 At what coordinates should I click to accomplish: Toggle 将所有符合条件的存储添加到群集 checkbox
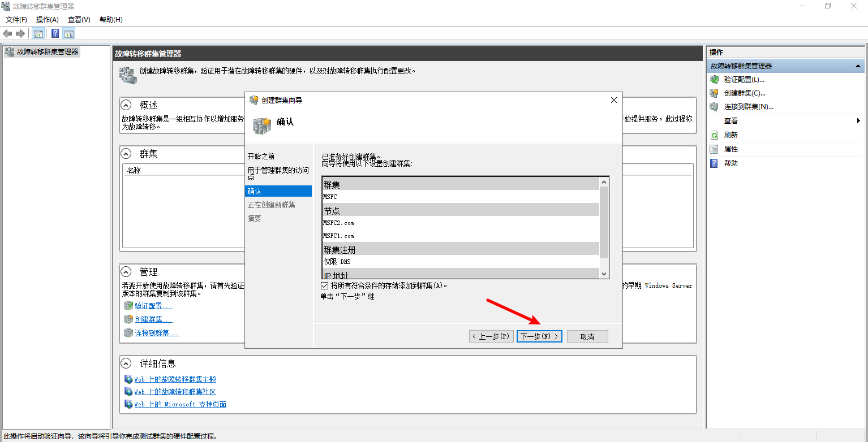[x=324, y=285]
